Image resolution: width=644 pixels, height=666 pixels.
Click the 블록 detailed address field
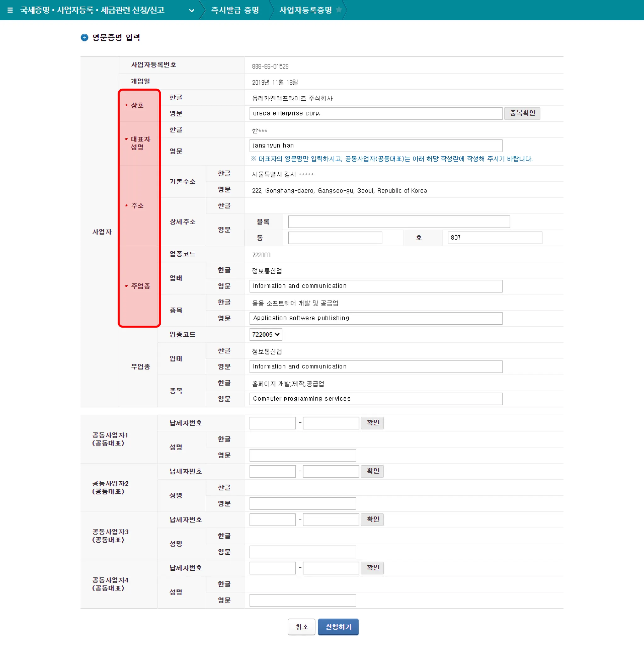[399, 222]
